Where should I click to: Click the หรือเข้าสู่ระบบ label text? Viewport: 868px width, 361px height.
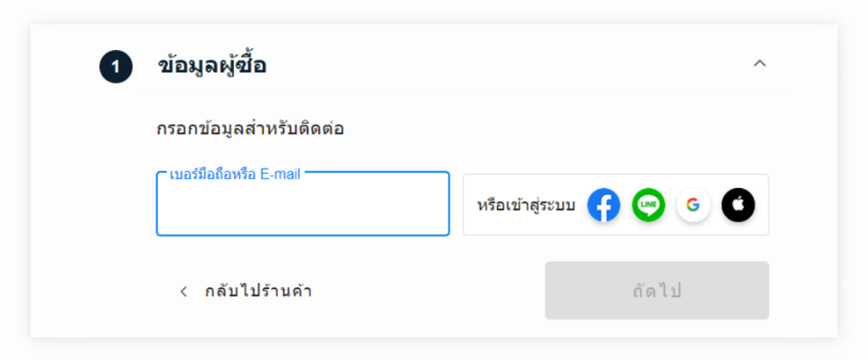pos(526,205)
